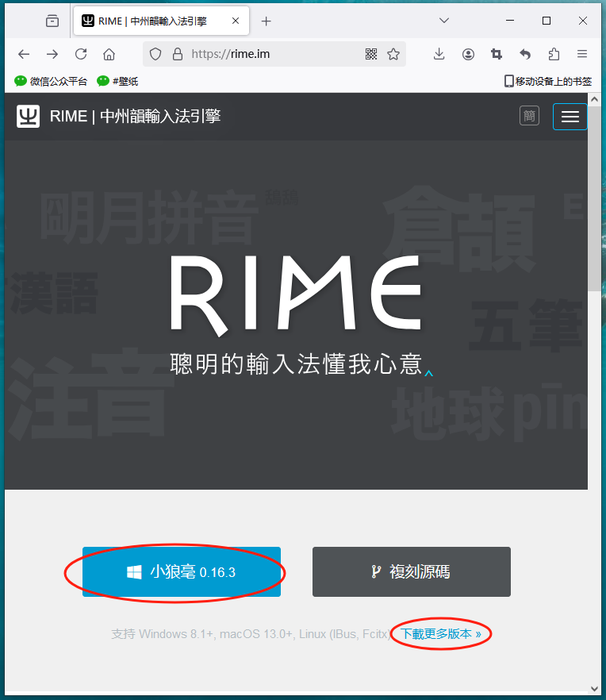606x700 pixels.
Task: Open the Firefox application hamburger menu
Action: [x=582, y=54]
